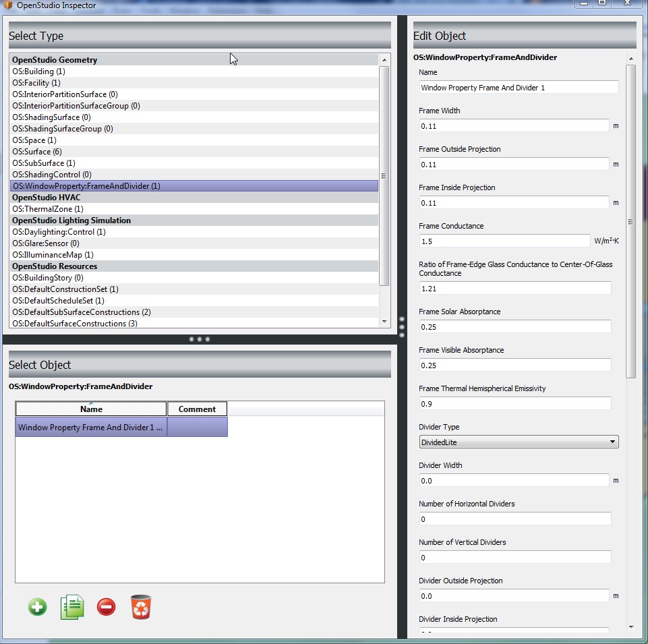This screenshot has width=648, height=644.
Task: Click the purge unused objects recycle icon
Action: pyautogui.click(x=141, y=607)
